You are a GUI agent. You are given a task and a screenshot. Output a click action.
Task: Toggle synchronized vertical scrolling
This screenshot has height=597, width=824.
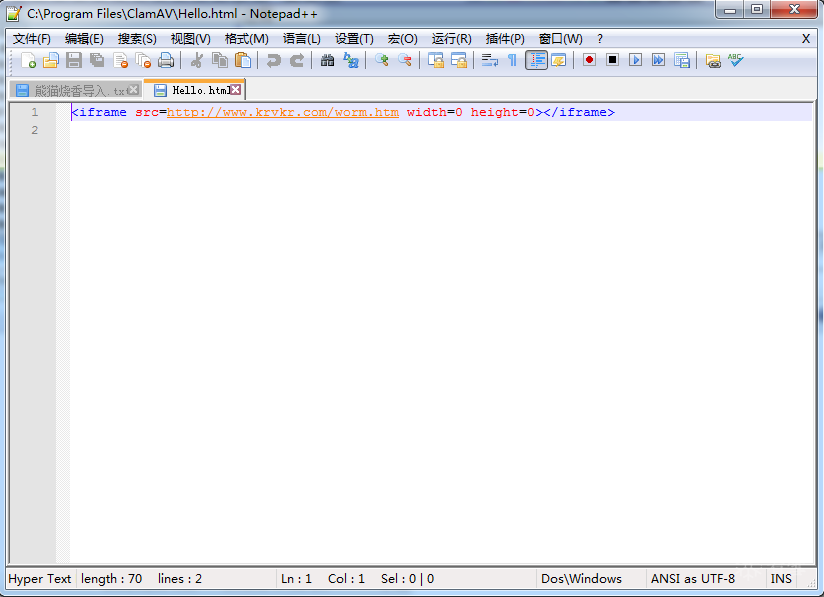(436, 60)
